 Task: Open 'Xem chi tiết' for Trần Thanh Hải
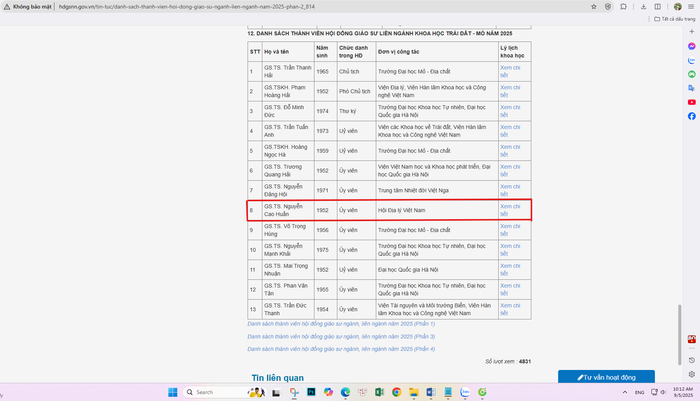pos(510,71)
